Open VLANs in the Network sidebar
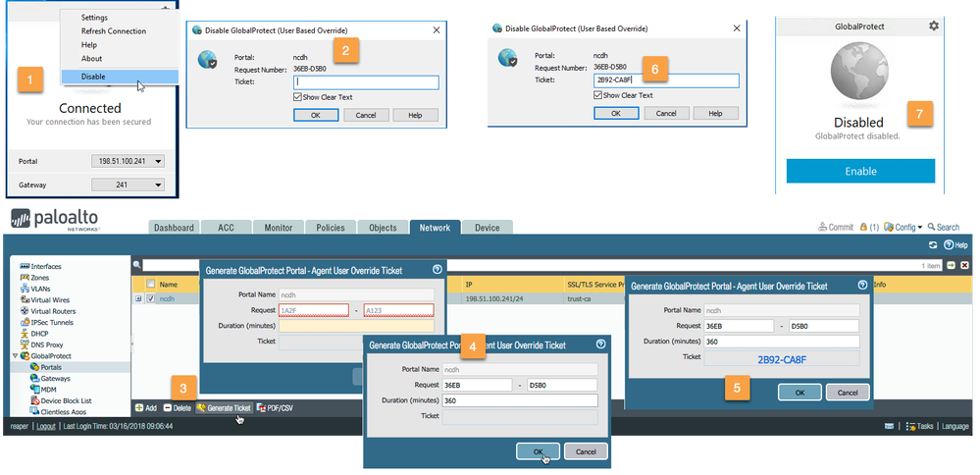Image resolution: width=980 pixels, height=475 pixels. 35,289
